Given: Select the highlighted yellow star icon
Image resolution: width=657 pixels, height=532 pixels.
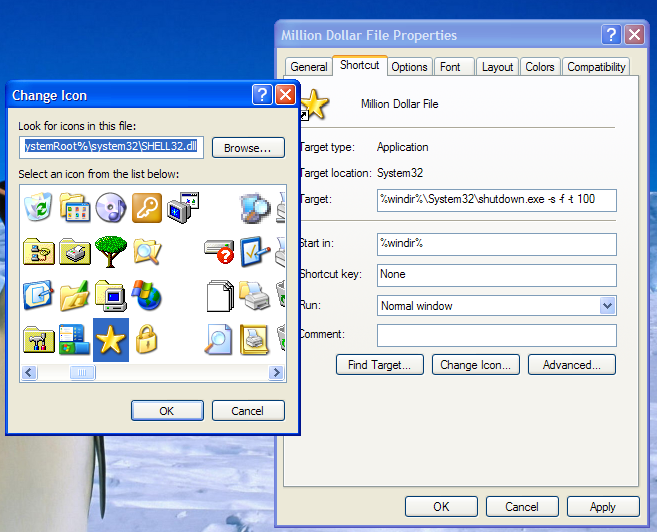Looking at the screenshot, I should [111, 340].
